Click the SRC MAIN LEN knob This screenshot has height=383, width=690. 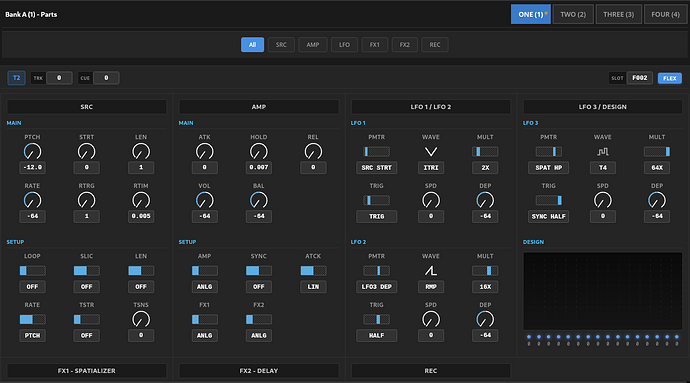point(141,151)
